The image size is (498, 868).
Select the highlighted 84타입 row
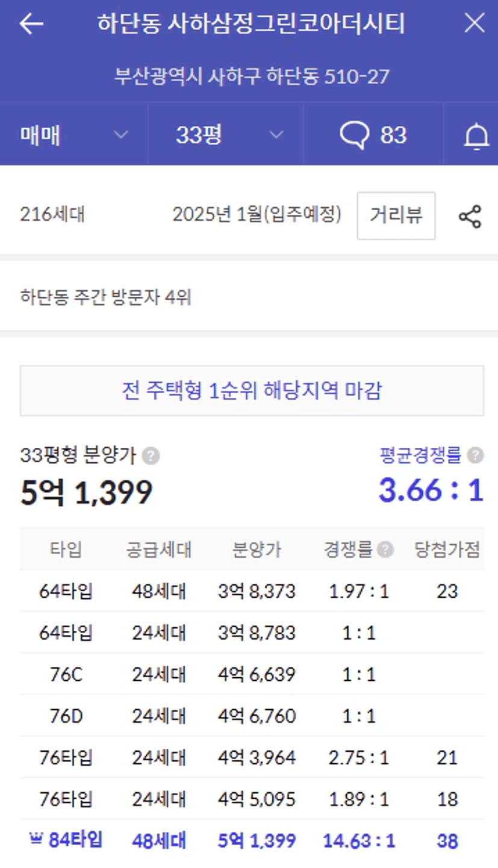coord(252,840)
